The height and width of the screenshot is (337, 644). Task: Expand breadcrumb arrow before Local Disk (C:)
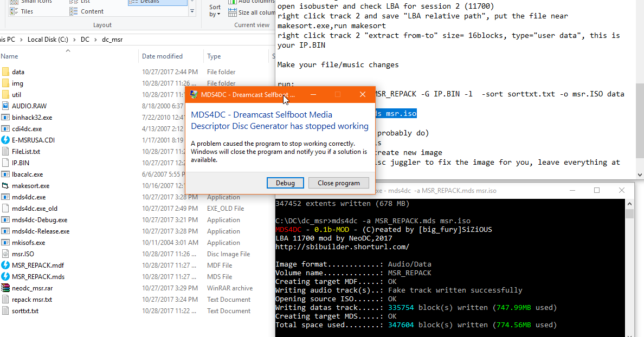pyautogui.click(x=21, y=40)
